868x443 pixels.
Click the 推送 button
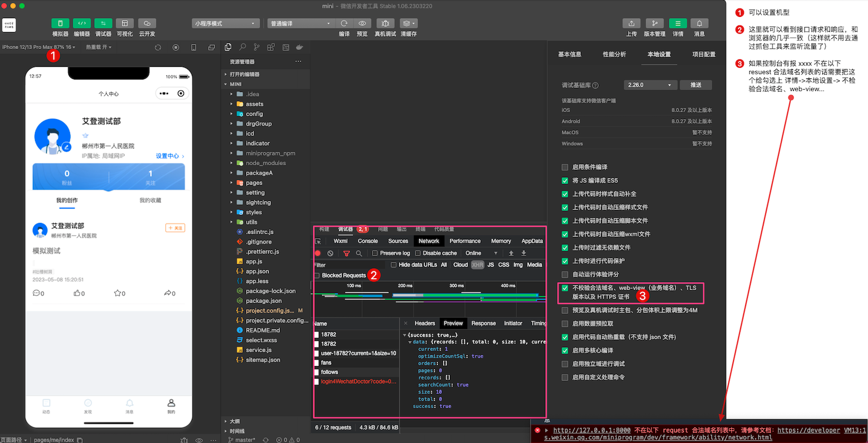pos(696,85)
